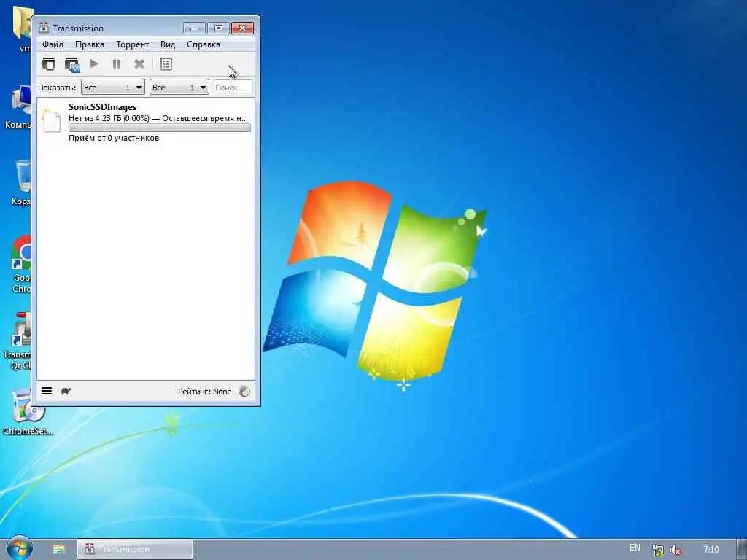Image resolution: width=747 pixels, height=560 pixels.
Task: Open the Вид menu
Action: [x=168, y=44]
